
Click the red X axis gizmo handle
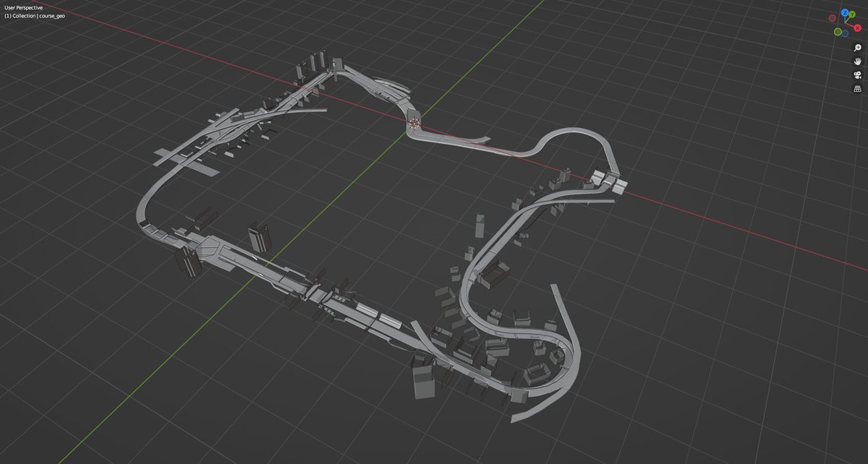click(858, 27)
